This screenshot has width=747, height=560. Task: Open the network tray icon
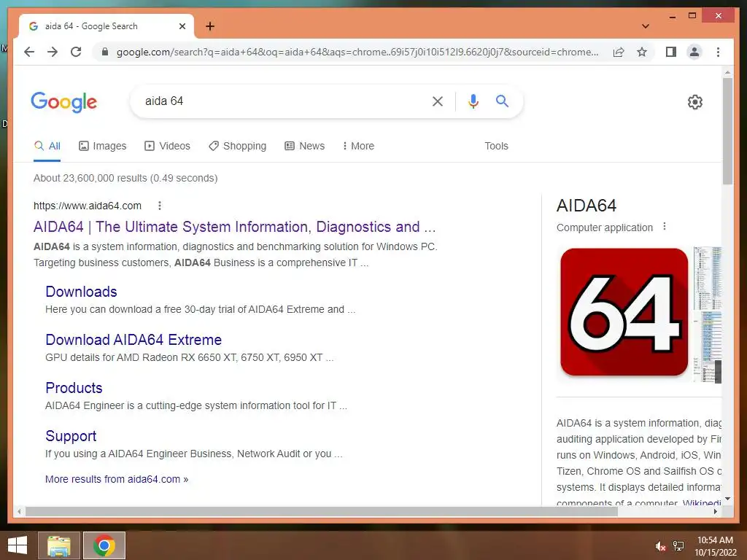[678, 546]
